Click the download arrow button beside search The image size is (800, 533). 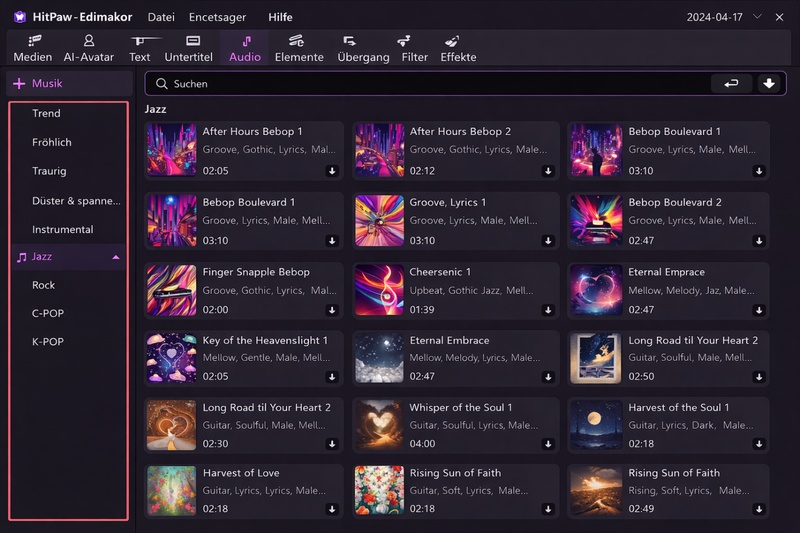coord(768,84)
